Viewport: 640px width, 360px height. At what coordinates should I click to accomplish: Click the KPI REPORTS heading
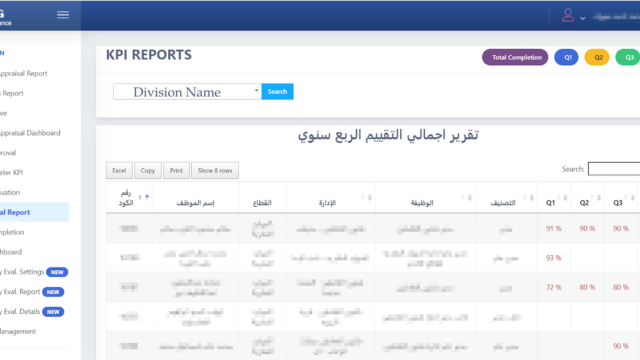(149, 55)
